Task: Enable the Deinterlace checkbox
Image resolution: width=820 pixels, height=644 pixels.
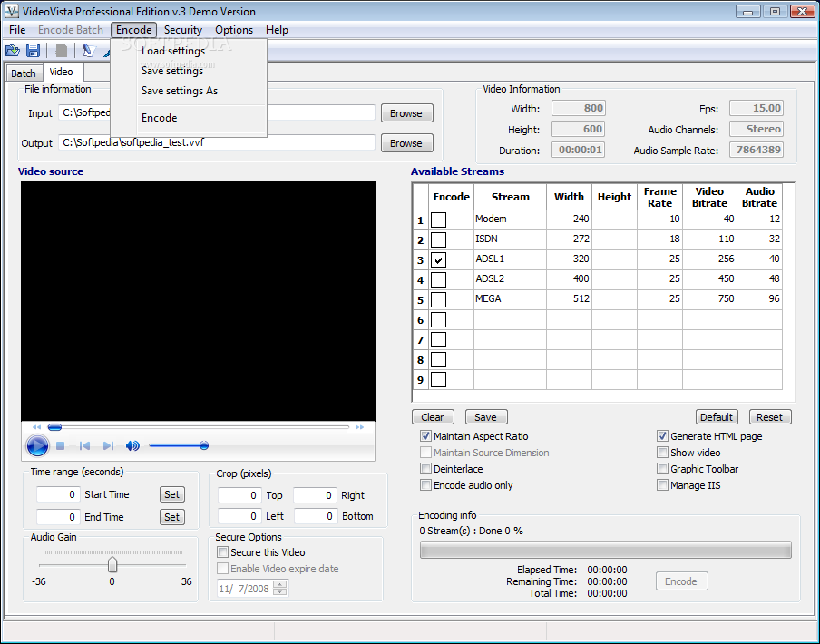Action: (425, 469)
